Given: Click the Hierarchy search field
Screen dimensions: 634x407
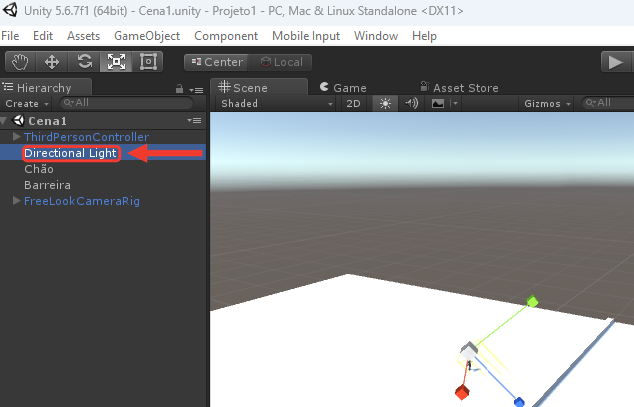Looking at the screenshot, I should (x=126, y=103).
